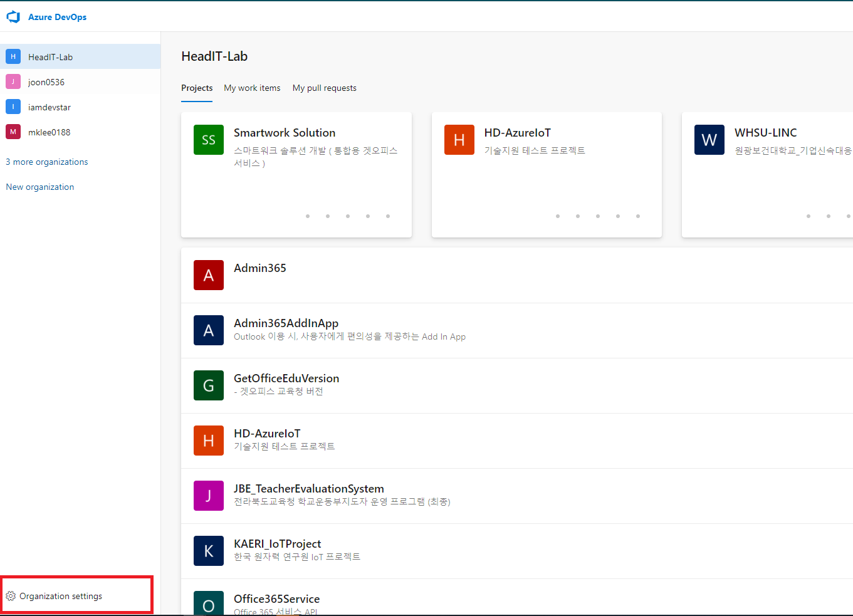Open the JBE_TeacherEvaluationSystem project name
Viewport: 853px width, 616px height.
click(x=309, y=489)
